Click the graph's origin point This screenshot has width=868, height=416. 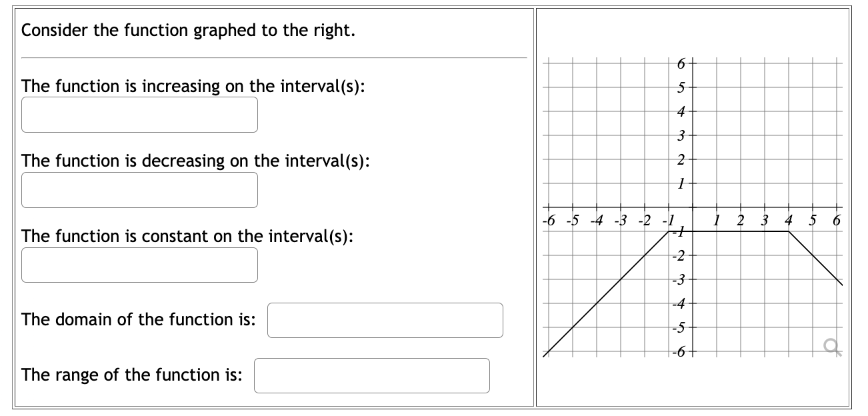coord(693,206)
